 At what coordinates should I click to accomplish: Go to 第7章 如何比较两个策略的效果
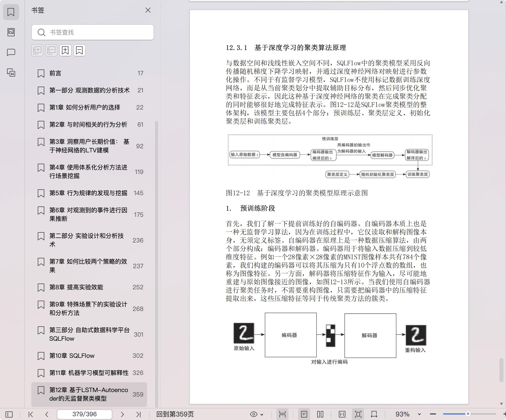89,266
